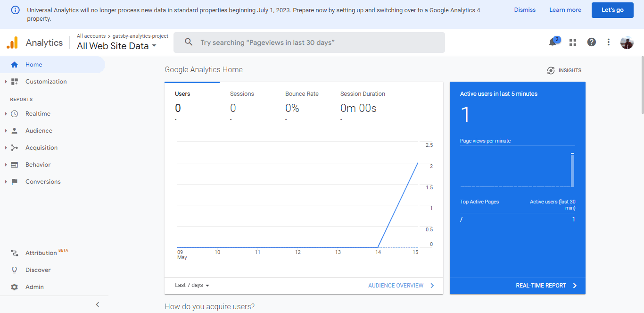Click the Behavior window icon
This screenshot has height=313, width=644.
point(15,165)
